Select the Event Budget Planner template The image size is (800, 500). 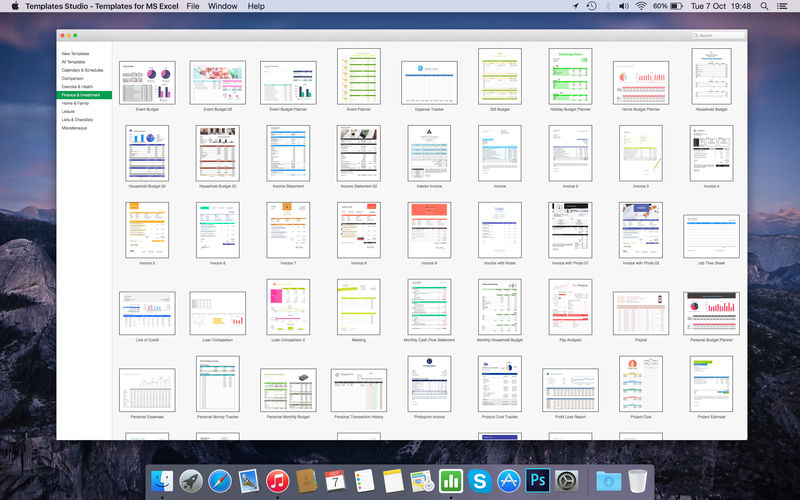tap(288, 83)
